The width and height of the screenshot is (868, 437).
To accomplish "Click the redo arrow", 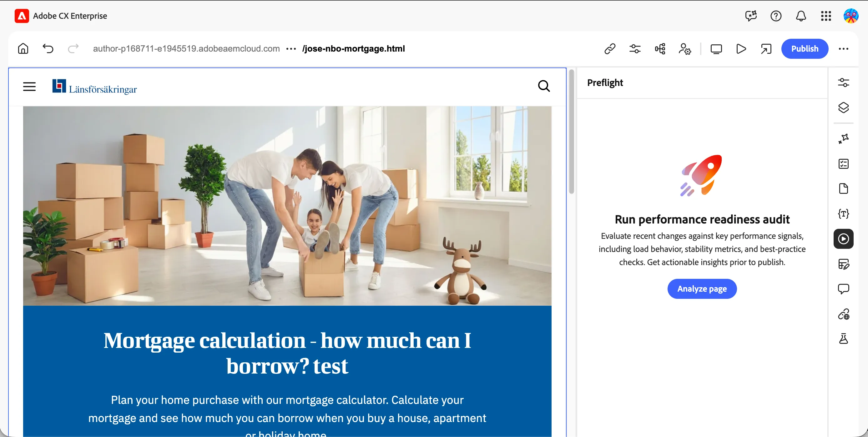I will (73, 48).
